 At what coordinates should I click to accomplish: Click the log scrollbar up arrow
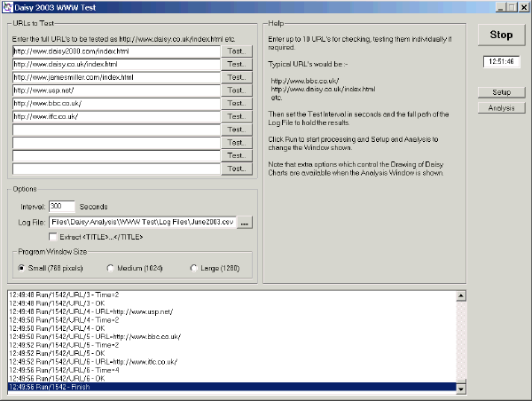461,296
